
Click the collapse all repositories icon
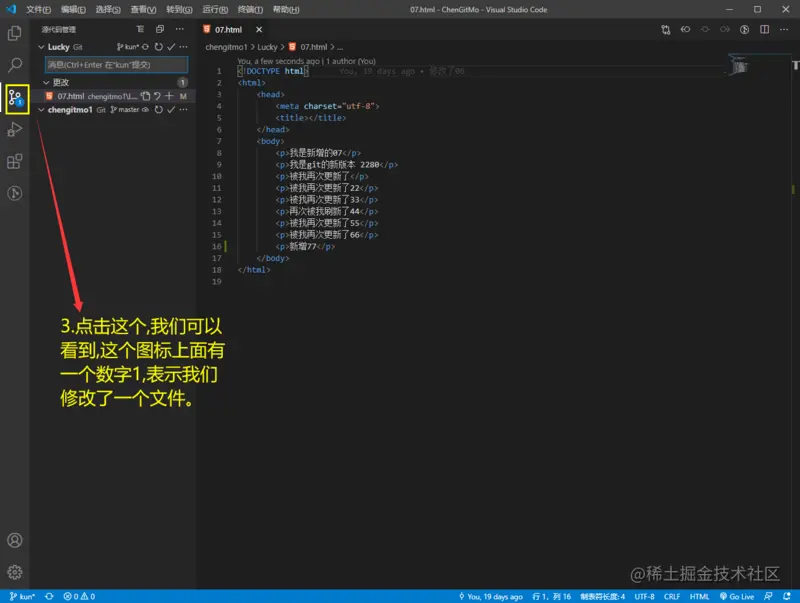[160, 29]
